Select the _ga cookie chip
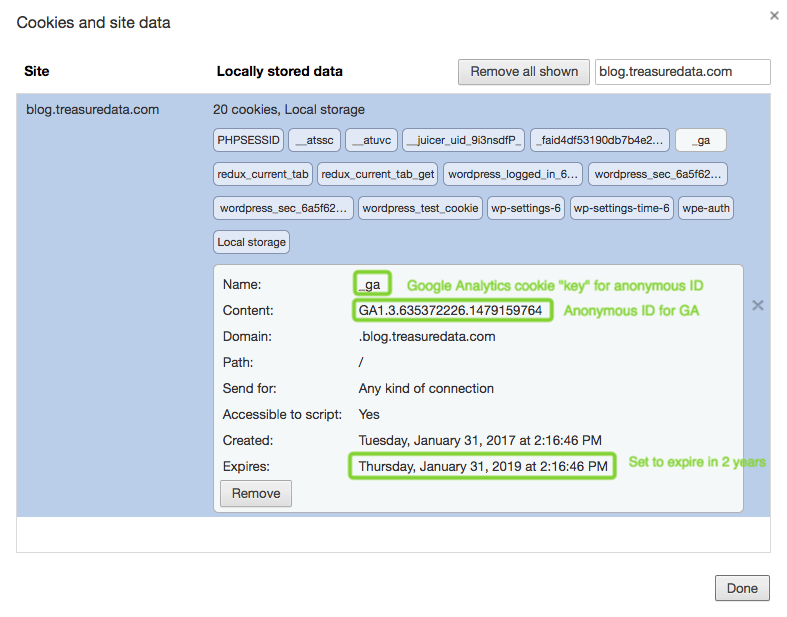Viewport: 787px width, 617px height. (701, 140)
